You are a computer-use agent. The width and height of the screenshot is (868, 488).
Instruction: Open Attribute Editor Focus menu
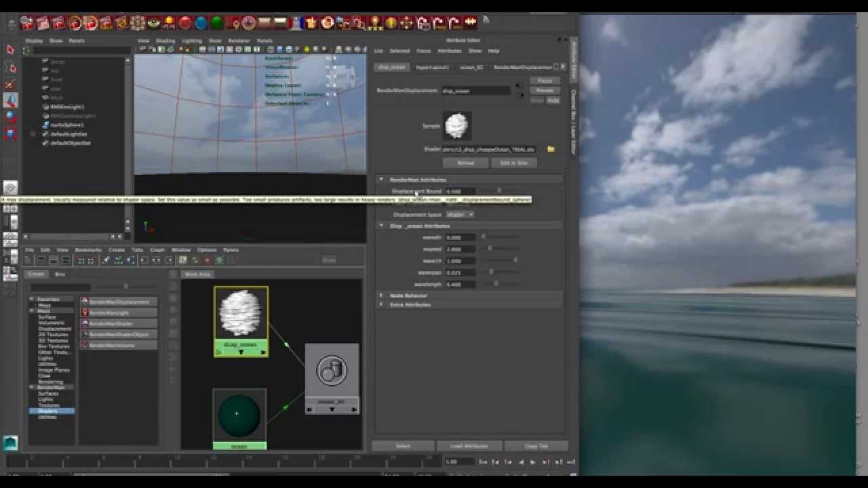coord(423,51)
